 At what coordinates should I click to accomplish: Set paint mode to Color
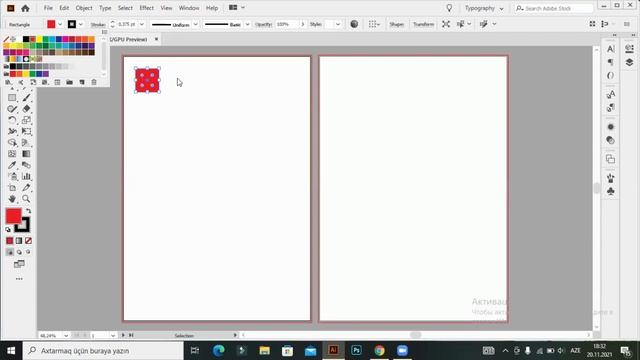10,241
